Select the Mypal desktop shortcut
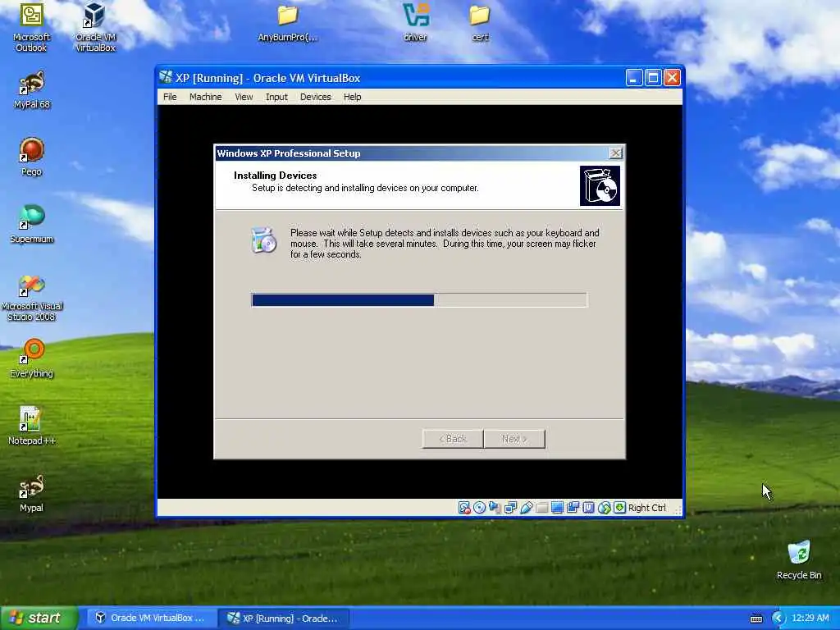This screenshot has width=840, height=630. pyautogui.click(x=32, y=493)
